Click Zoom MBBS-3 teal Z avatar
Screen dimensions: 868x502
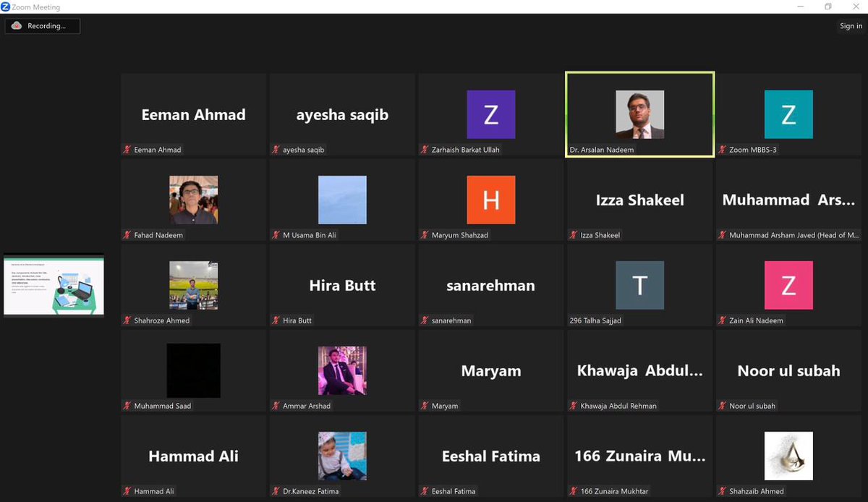[788, 114]
